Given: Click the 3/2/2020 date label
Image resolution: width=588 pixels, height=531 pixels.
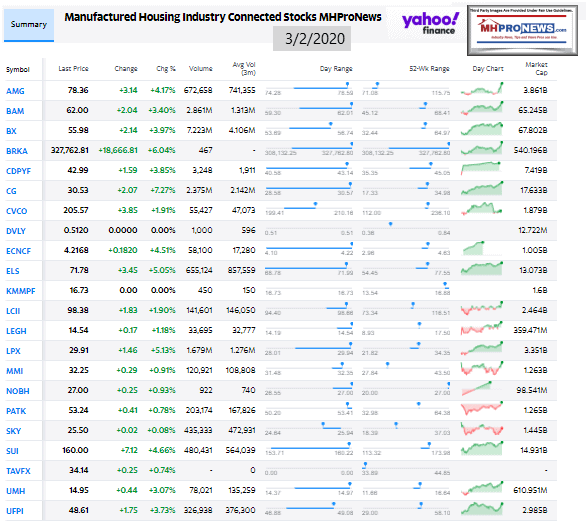Looking at the screenshot, I should [312, 39].
